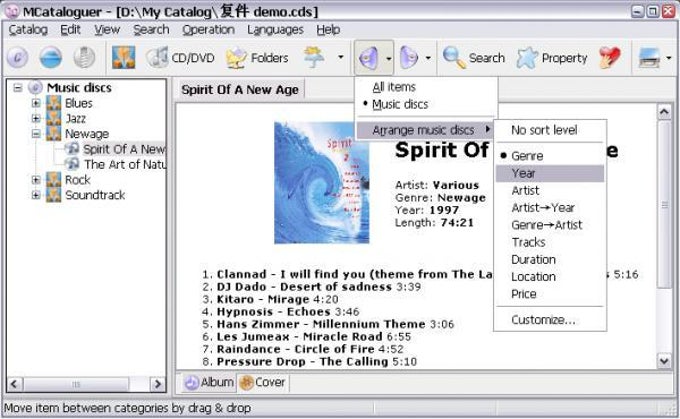Click the content pane scroll-down arrow
This screenshot has width=680, height=419.
[x=664, y=360]
